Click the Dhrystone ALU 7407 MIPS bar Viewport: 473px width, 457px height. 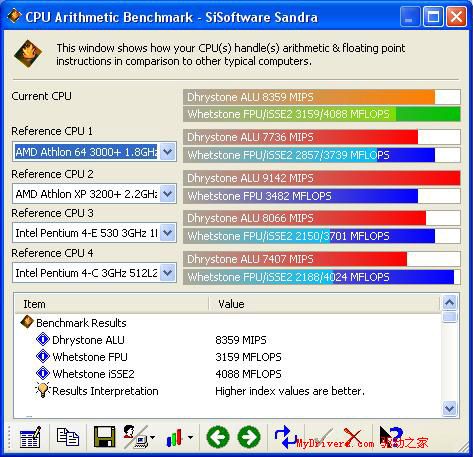[322, 259]
